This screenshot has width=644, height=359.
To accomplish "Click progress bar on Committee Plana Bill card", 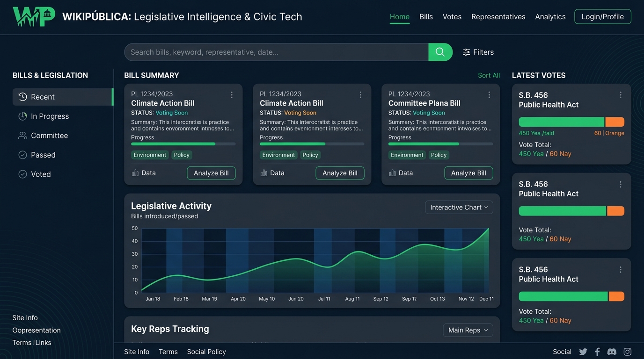I will click(440, 144).
